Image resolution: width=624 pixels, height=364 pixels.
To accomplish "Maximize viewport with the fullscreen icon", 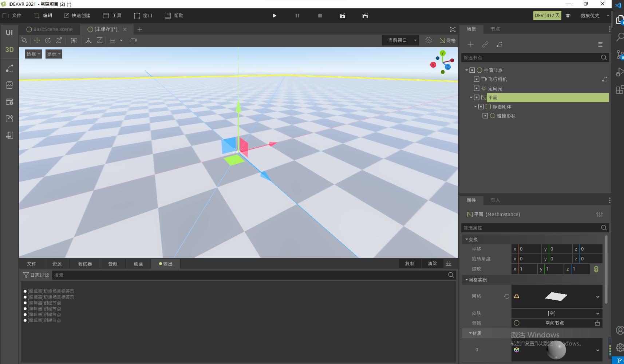I will tap(453, 29).
